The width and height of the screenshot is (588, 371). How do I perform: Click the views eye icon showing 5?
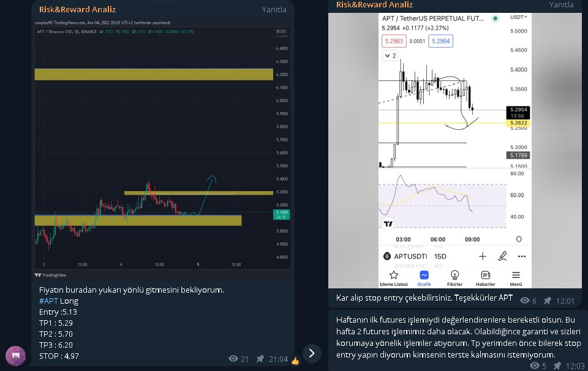click(x=535, y=365)
